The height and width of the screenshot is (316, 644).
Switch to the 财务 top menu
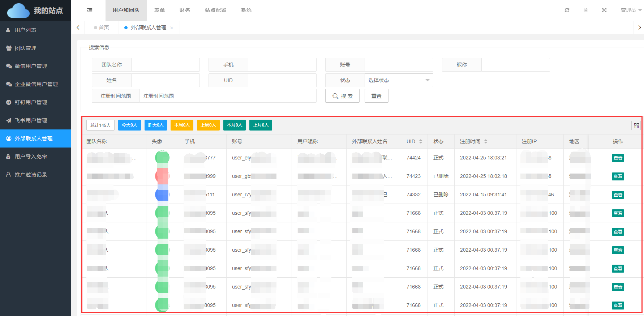[185, 10]
